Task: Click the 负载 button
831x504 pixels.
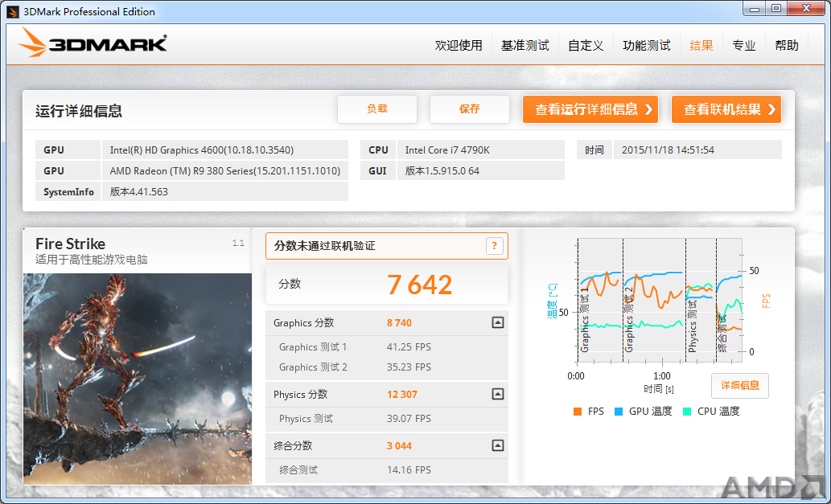Action: click(x=376, y=109)
